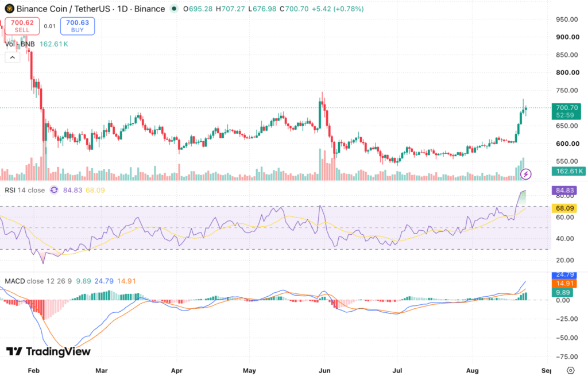Click the Apr label on time axis
This screenshot has width=588, height=376.
point(177,370)
